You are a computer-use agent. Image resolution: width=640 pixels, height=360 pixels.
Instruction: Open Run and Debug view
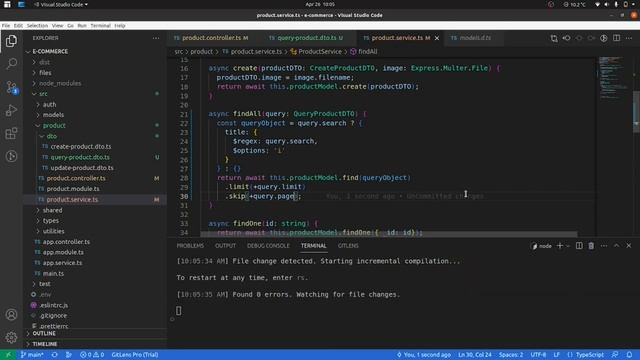(11, 110)
